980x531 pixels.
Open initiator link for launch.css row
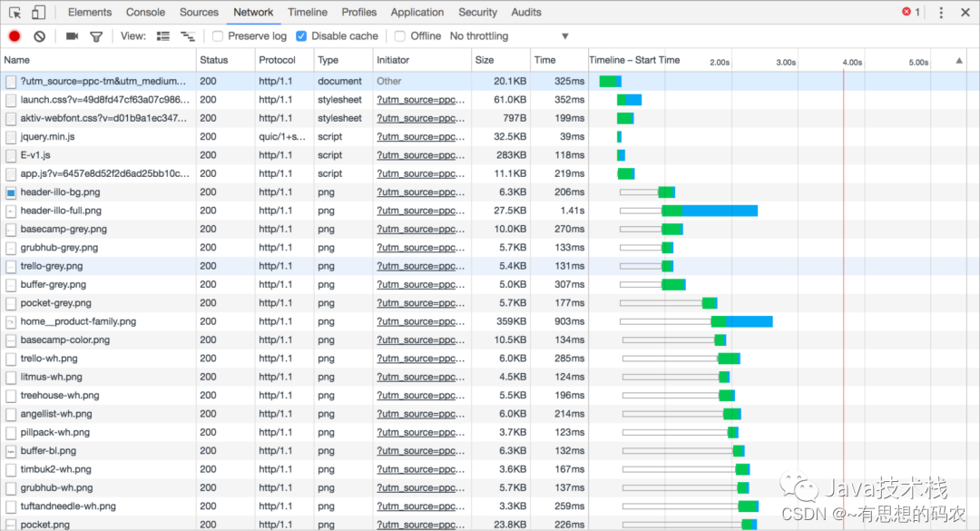pyautogui.click(x=421, y=100)
